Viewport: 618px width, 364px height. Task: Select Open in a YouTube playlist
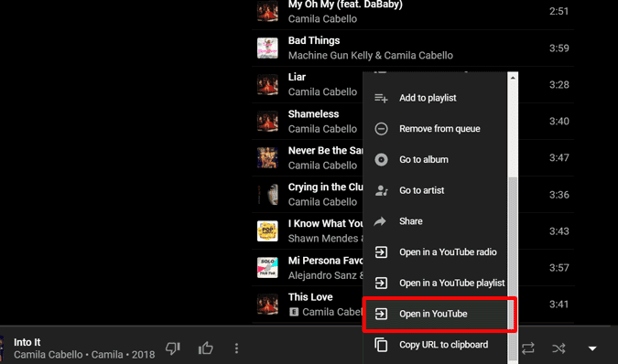pos(435,283)
